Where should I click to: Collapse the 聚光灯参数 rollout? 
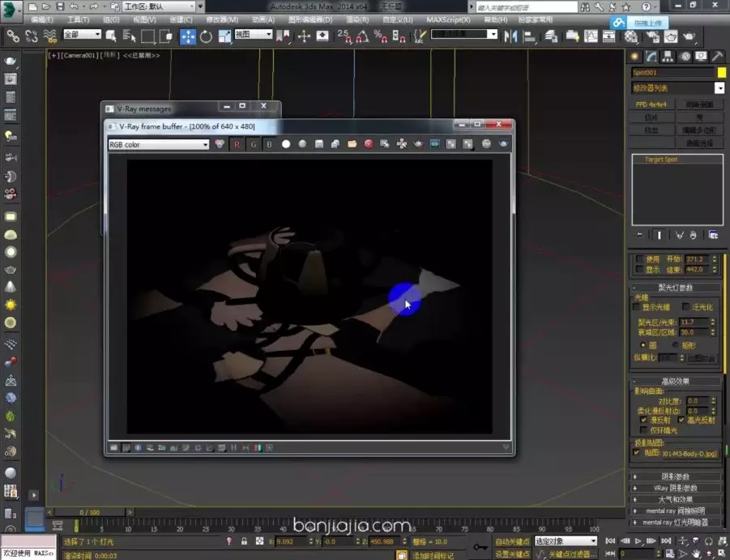[x=675, y=288]
